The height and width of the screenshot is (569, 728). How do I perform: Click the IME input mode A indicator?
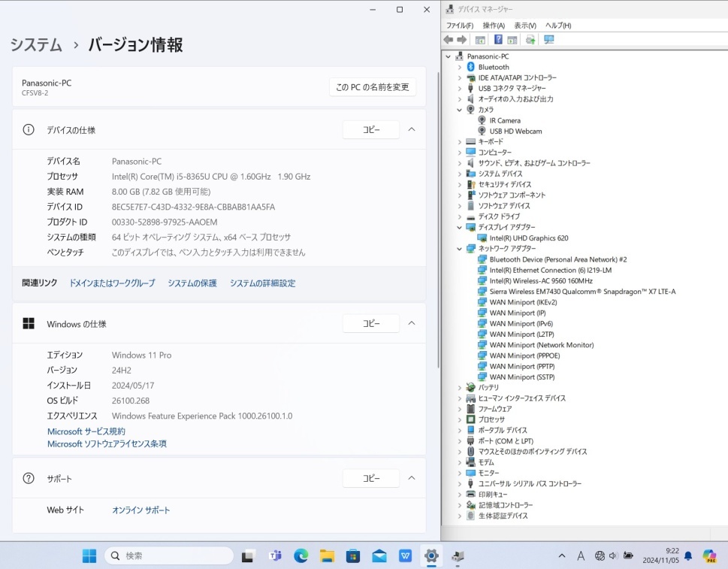tap(580, 555)
